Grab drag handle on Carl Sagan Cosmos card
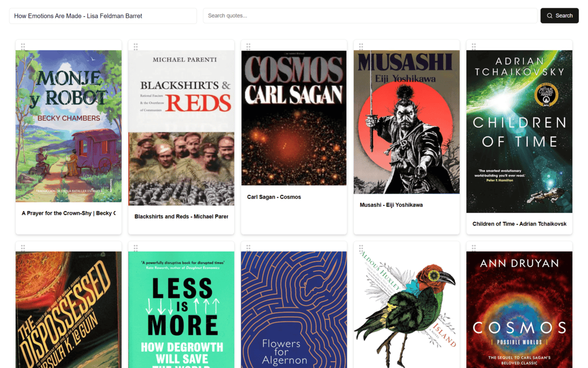Image resolution: width=588 pixels, height=368 pixels. coord(248,46)
